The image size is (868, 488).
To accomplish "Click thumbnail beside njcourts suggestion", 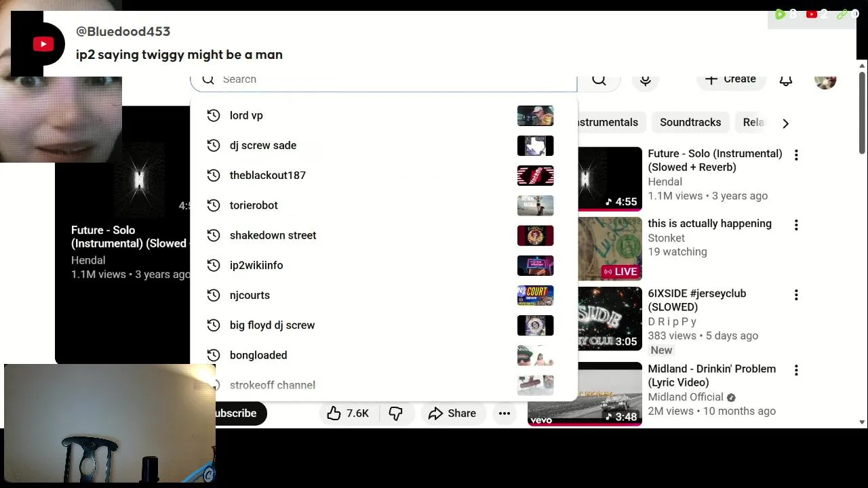I will tap(536, 296).
